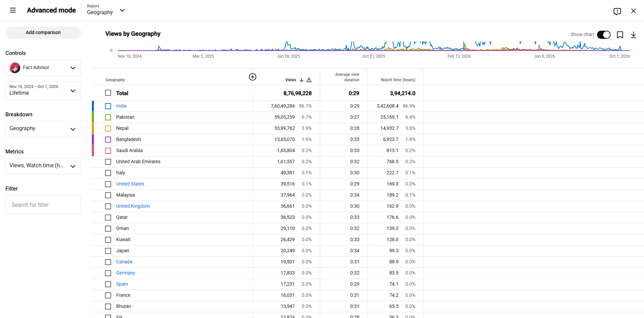Open the hamburger navigation menu
644x318 pixels.
point(13,10)
